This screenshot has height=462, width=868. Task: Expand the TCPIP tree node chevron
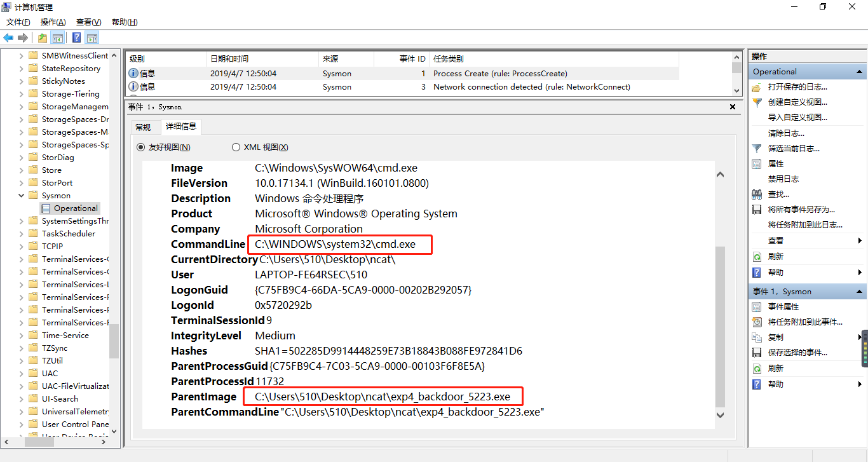pos(21,247)
